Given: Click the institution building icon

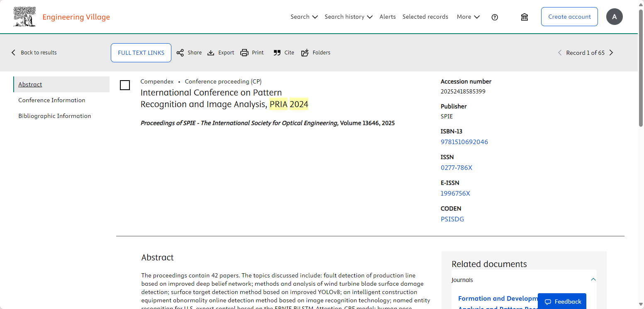Looking at the screenshot, I should [x=524, y=17].
